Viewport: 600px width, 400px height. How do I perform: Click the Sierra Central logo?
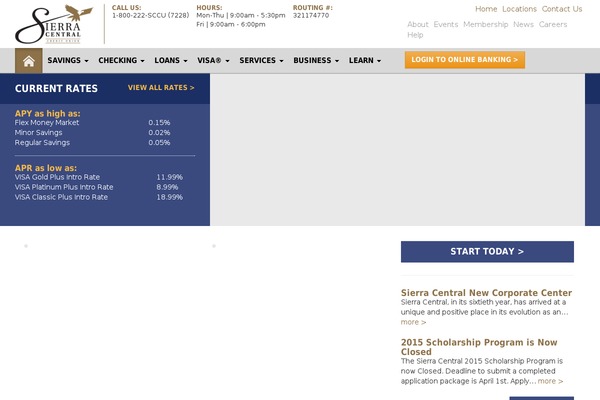tap(54, 24)
